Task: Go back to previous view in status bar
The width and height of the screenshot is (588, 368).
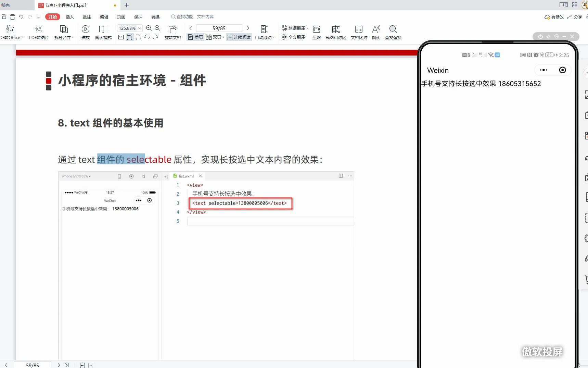Action: pos(82,365)
